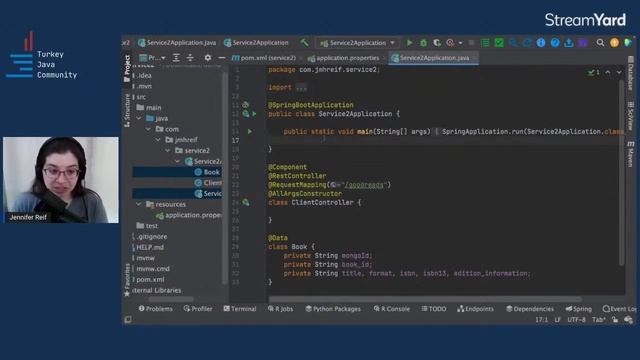Screen dimensions: 640x360
Task: Collapse all in the Project panel toolbar
Action: point(190,58)
